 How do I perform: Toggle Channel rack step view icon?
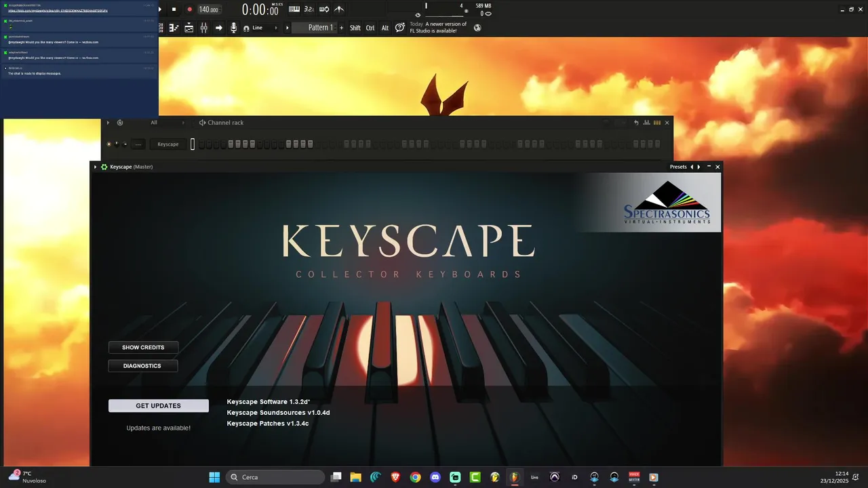656,123
